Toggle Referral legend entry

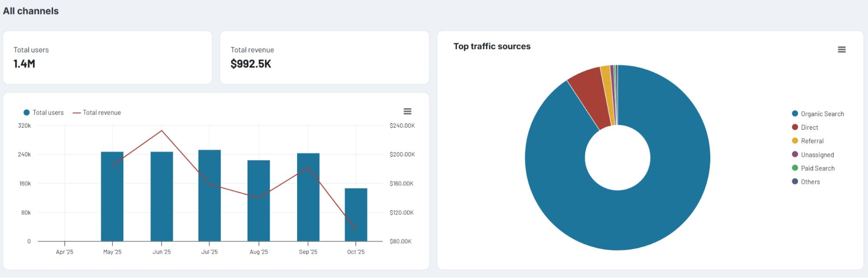point(808,141)
